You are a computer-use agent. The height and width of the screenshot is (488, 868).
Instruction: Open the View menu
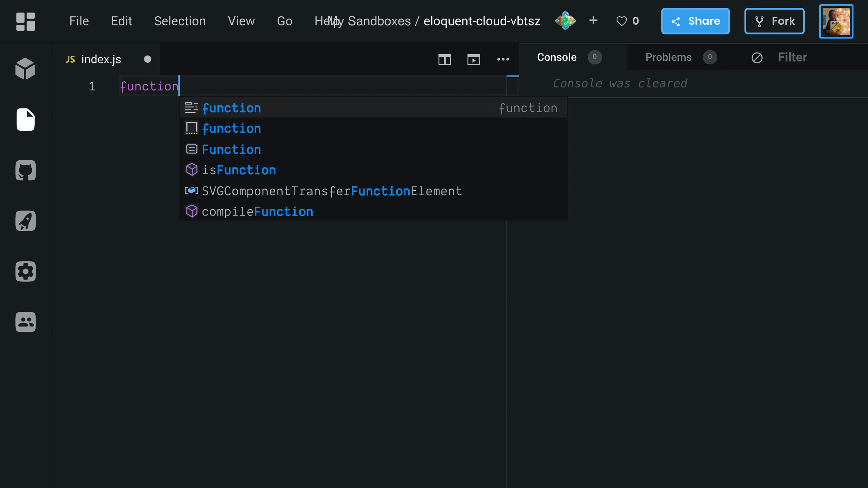tap(241, 21)
